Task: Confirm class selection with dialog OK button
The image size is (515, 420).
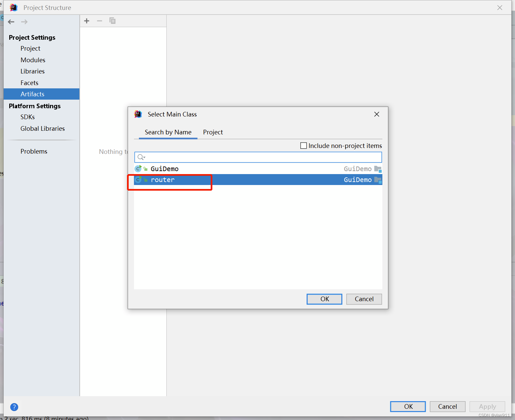Action: (x=324, y=299)
